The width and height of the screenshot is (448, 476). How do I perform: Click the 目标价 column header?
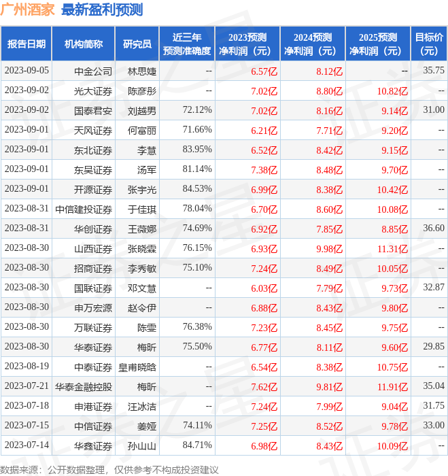[429, 44]
